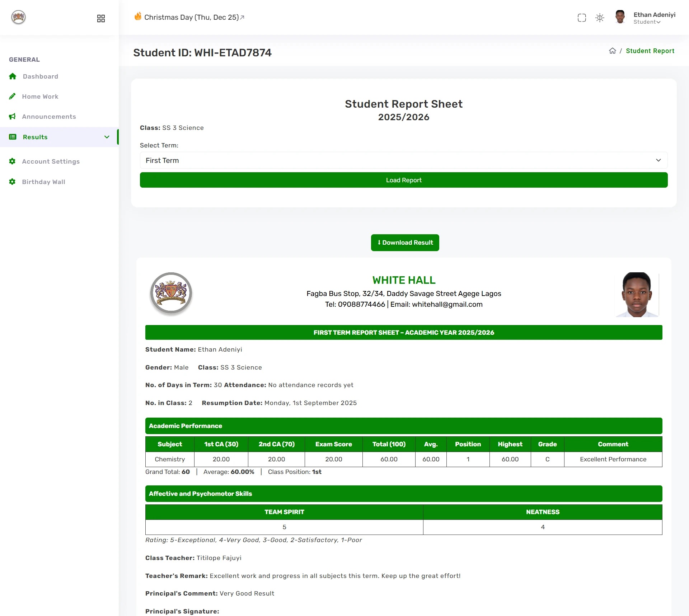Click the NEATNESS skills header

coord(543,512)
